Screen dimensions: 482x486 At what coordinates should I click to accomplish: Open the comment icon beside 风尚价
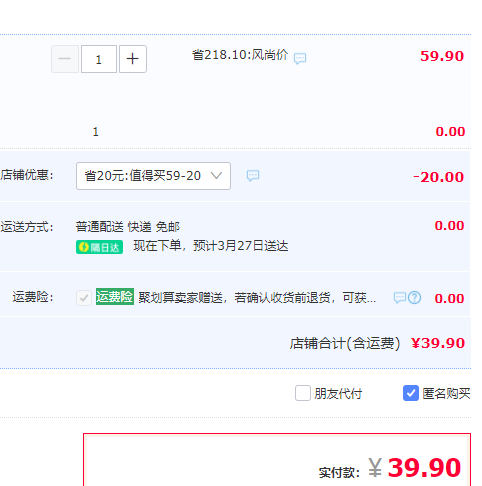[x=300, y=58]
